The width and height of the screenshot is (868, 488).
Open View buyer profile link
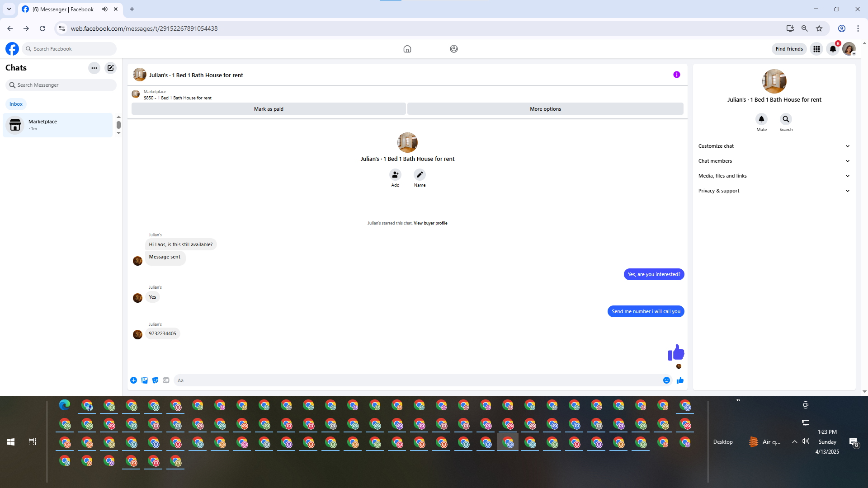pyautogui.click(x=430, y=223)
